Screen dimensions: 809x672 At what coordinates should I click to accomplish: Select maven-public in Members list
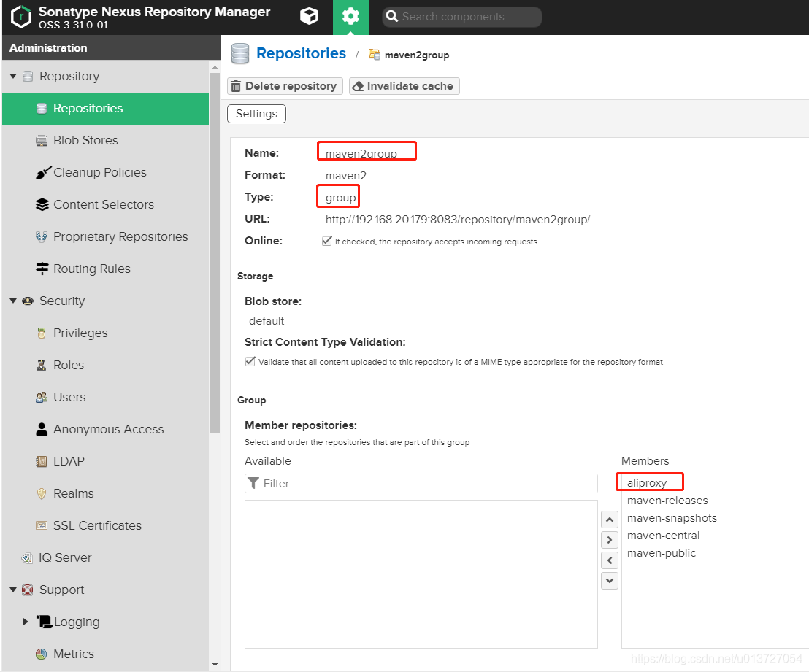click(x=662, y=553)
